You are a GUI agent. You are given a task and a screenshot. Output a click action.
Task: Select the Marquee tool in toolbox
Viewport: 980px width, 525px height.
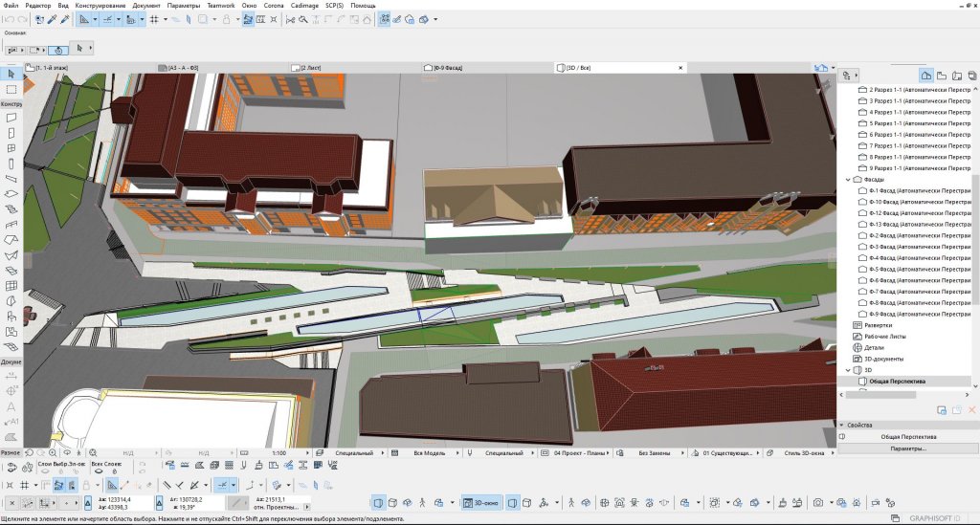pyautogui.click(x=11, y=89)
